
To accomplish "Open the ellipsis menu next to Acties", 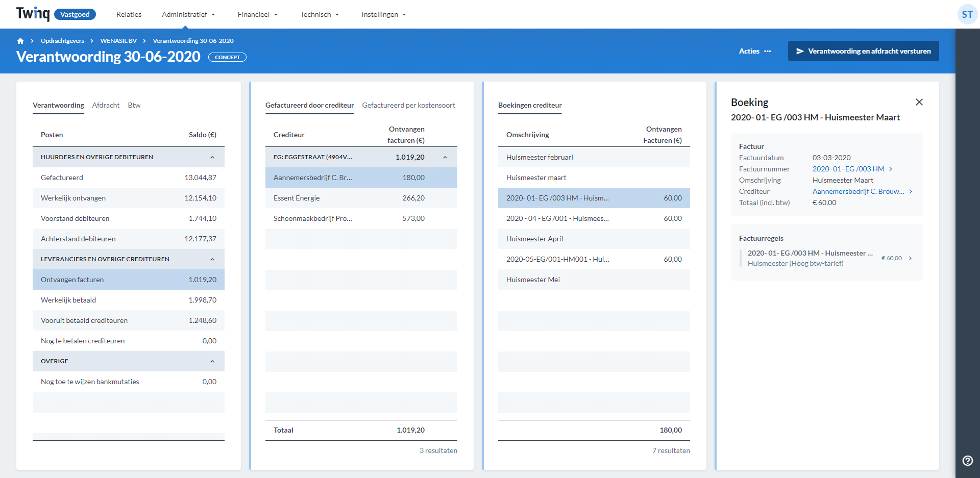I will coord(769,51).
